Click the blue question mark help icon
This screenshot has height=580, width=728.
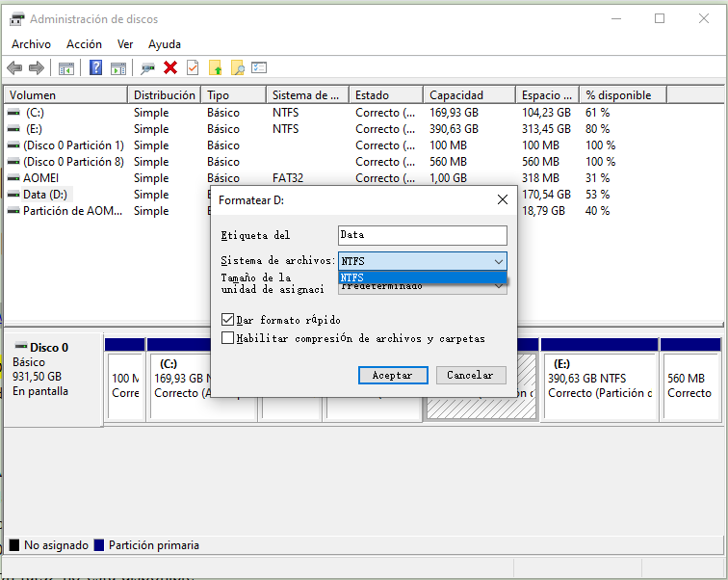(96, 67)
